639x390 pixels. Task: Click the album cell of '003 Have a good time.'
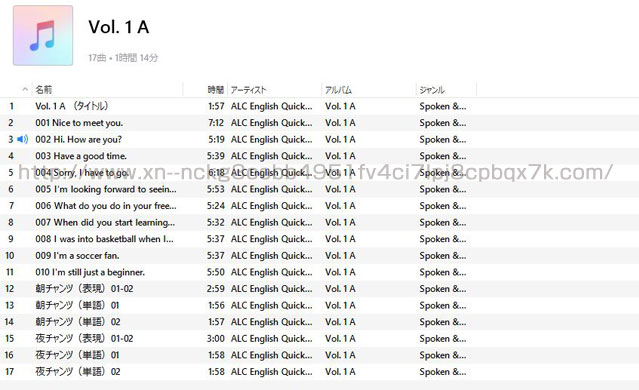[x=340, y=156]
